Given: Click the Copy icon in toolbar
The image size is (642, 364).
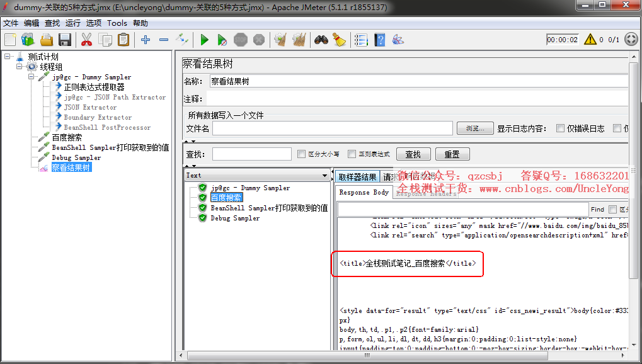Looking at the screenshot, I should (x=105, y=40).
